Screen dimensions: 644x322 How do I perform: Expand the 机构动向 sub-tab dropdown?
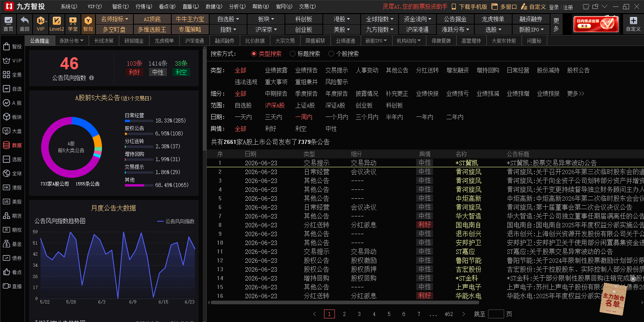(x=409, y=41)
